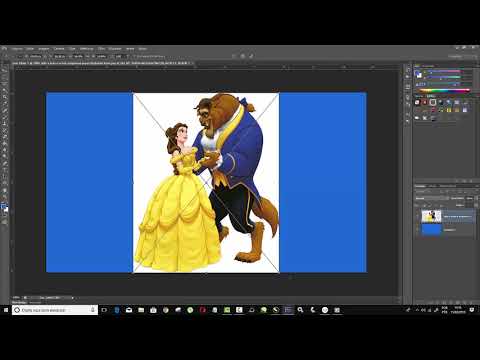Viewport: 480px width, 360px height.
Task: Open Task View on the taskbar
Action: tap(104, 310)
